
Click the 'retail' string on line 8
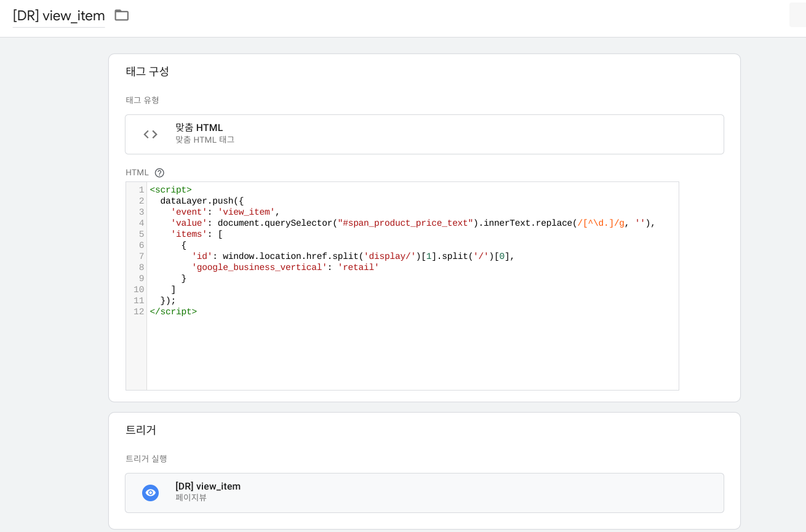[359, 268]
